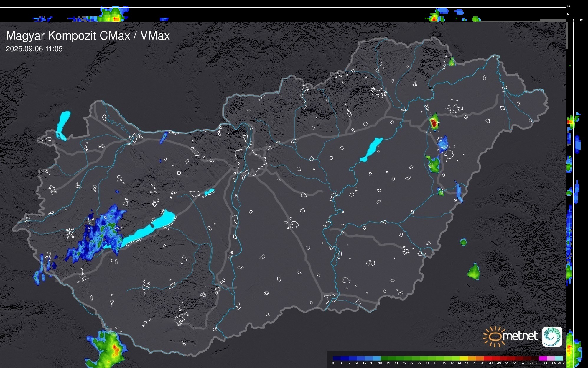
Task: Click the Magyar Kompozit CMax / VMax title
Action: (88, 36)
